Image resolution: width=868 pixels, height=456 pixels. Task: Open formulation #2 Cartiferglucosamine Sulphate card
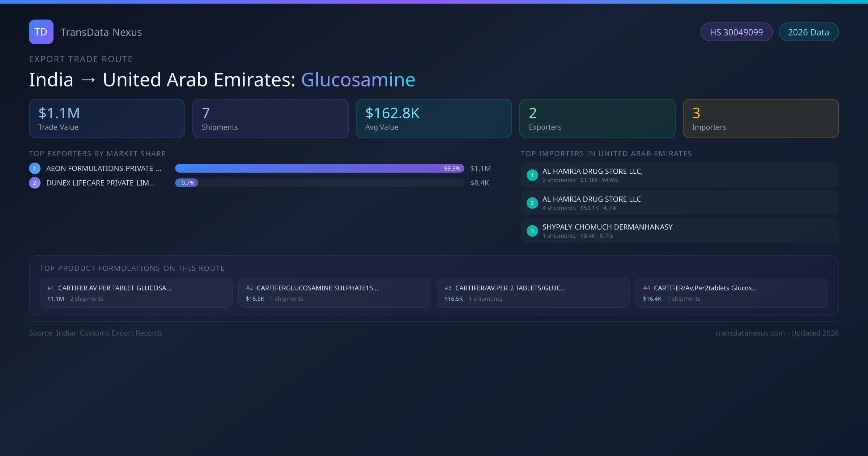(x=334, y=293)
